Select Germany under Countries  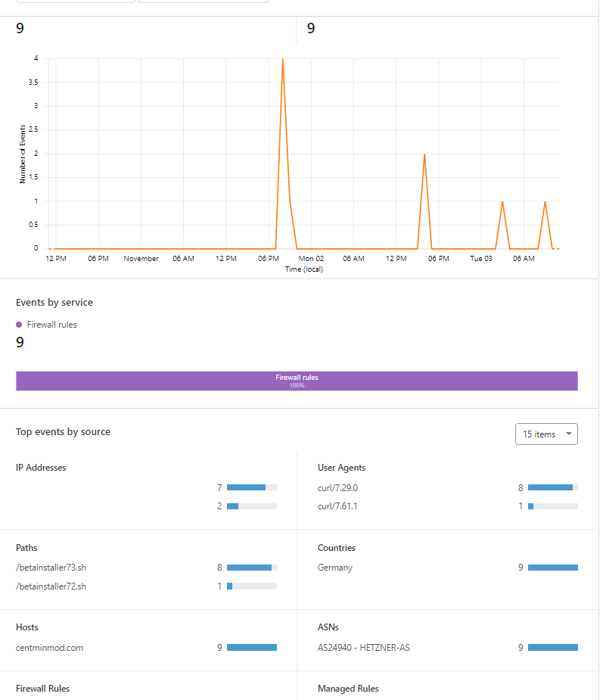(335, 568)
